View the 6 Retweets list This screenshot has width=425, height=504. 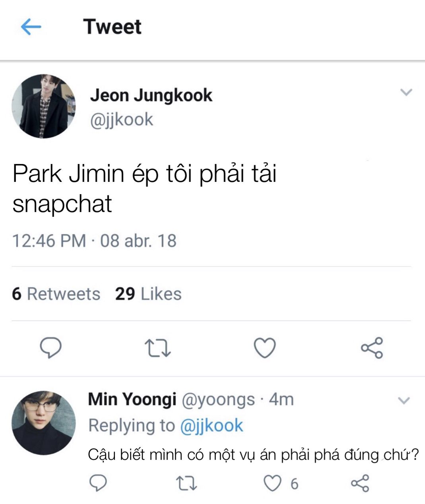(56, 294)
